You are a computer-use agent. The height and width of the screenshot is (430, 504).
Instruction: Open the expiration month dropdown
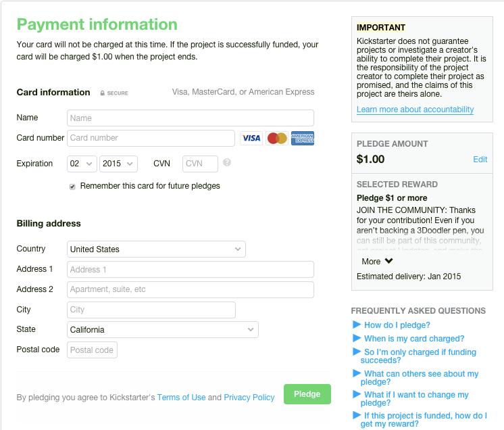[x=82, y=164]
